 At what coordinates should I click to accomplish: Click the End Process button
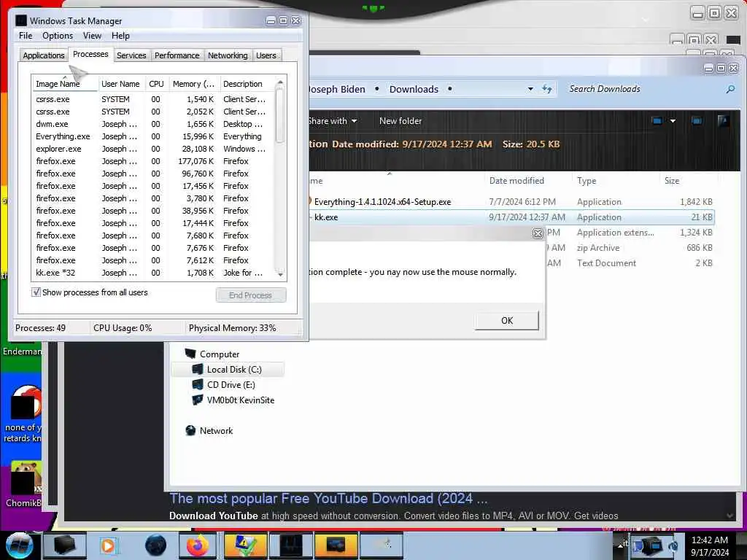251,295
